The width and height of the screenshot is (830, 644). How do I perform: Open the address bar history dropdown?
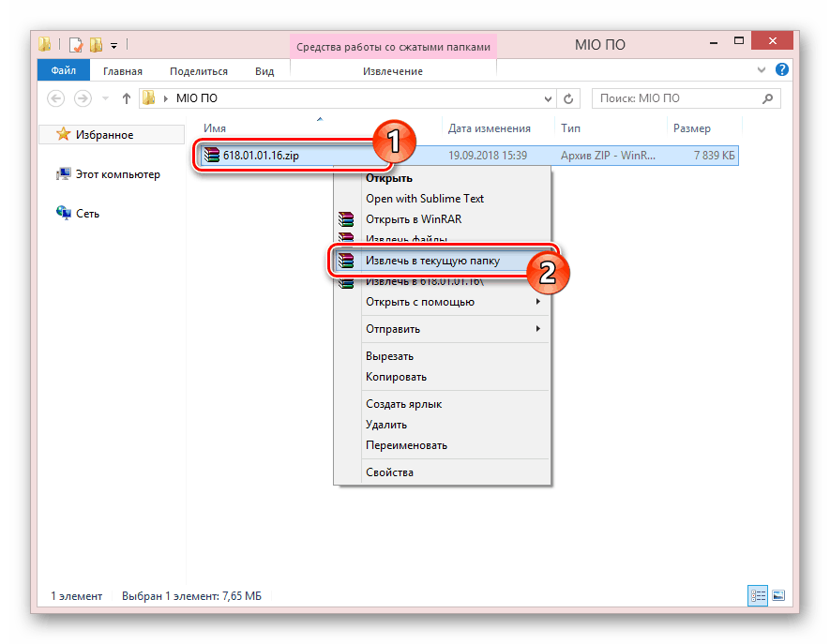548,98
